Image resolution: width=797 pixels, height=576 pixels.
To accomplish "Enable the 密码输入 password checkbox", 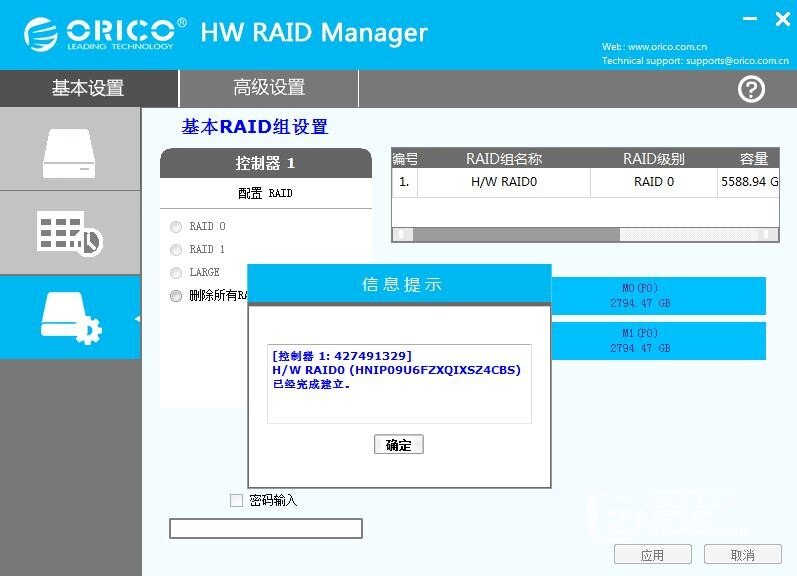I will [x=236, y=501].
